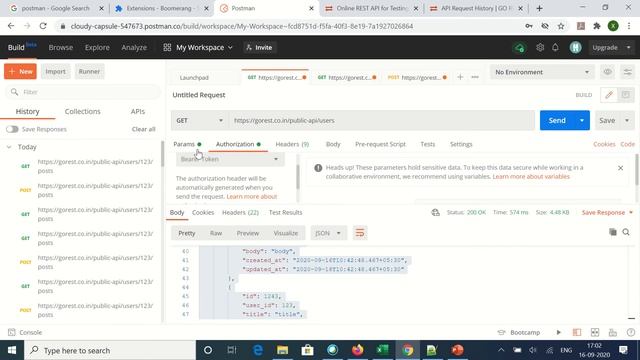Open Postman sync status cloud icon
Screen dimensions: 640x360
(519, 48)
